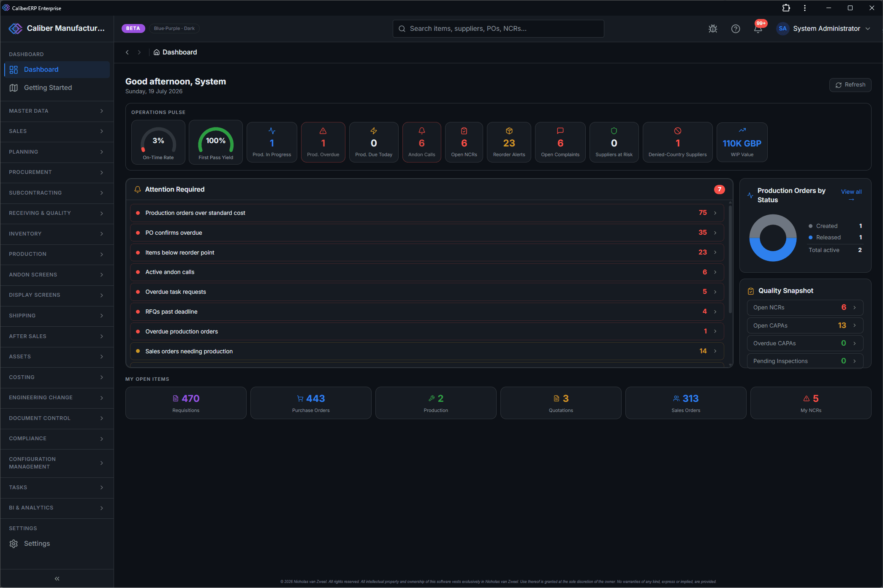Expand the BI & Analytics section

[x=57, y=508]
